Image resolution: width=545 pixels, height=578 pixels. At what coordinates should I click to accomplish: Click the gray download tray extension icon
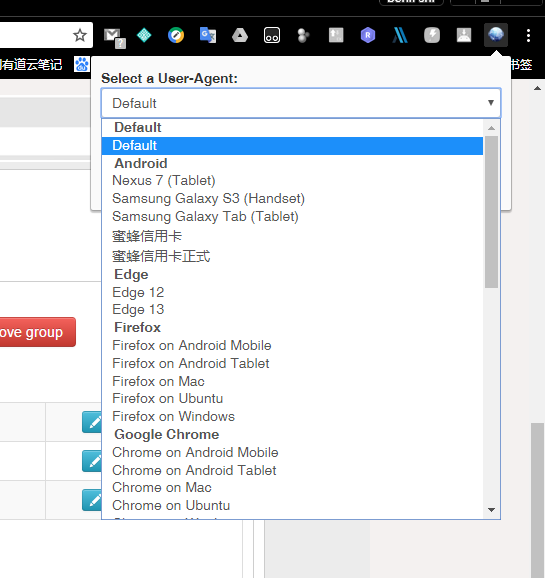pyautogui.click(x=464, y=35)
